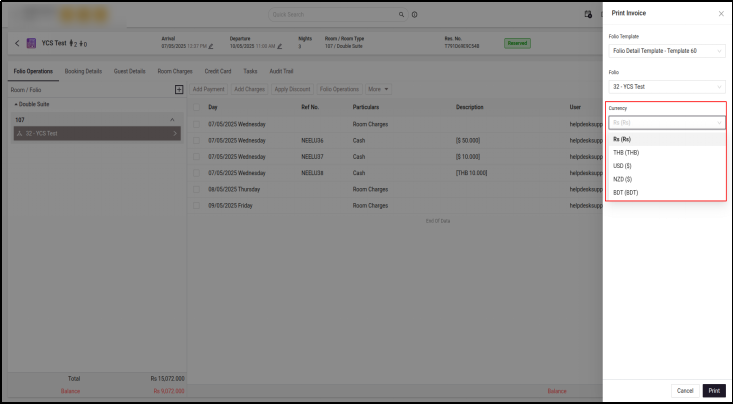Viewport: 733px width, 404px height.
Task: Switch to Room Charges tab
Action: (175, 72)
